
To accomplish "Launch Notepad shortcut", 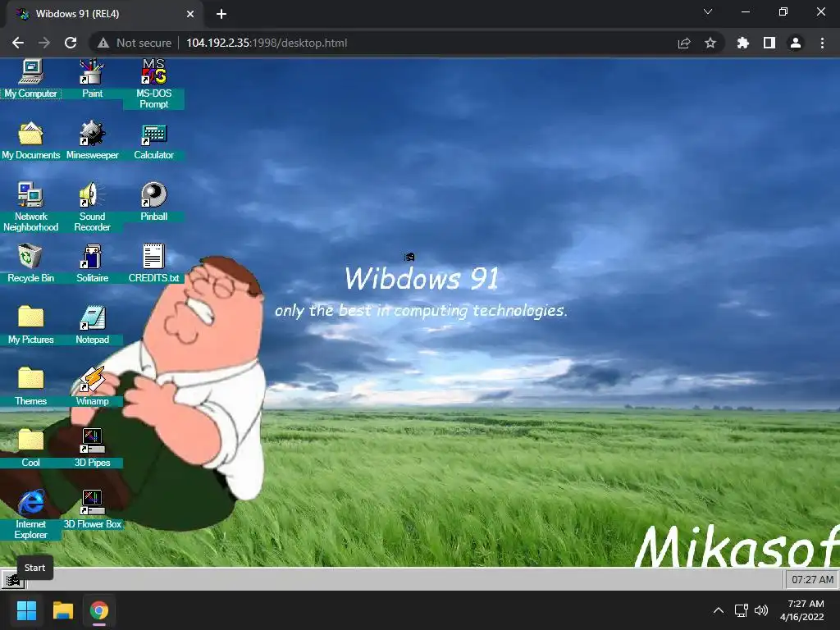I will (92, 325).
